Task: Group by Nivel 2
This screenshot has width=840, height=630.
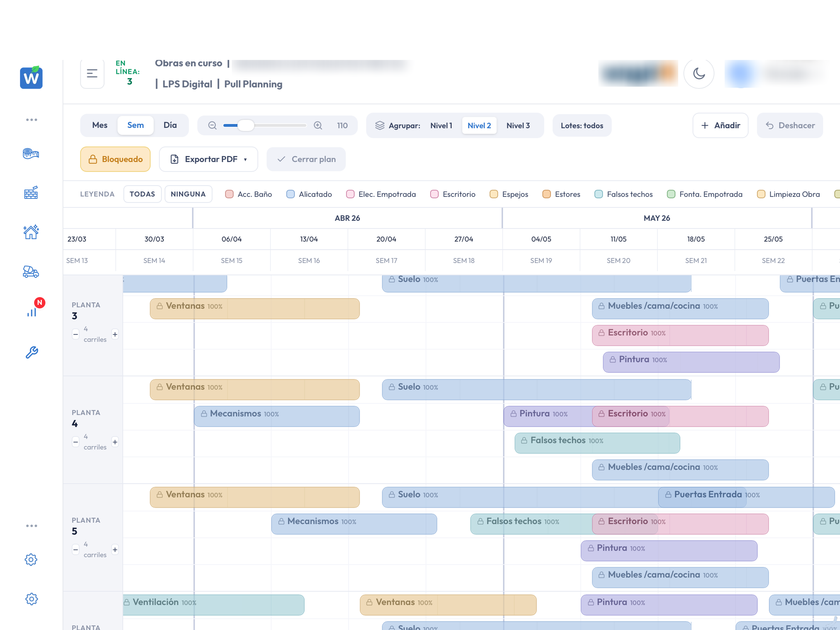Action: (x=479, y=126)
